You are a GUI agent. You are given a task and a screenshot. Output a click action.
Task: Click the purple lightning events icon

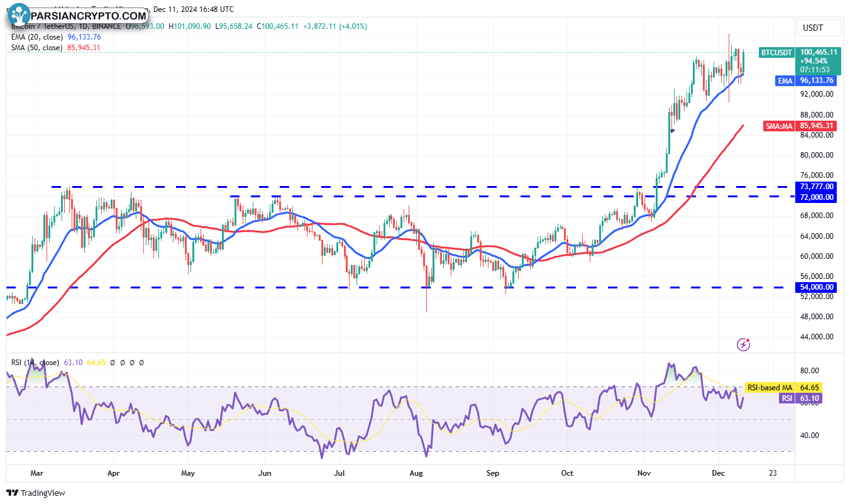tap(744, 344)
